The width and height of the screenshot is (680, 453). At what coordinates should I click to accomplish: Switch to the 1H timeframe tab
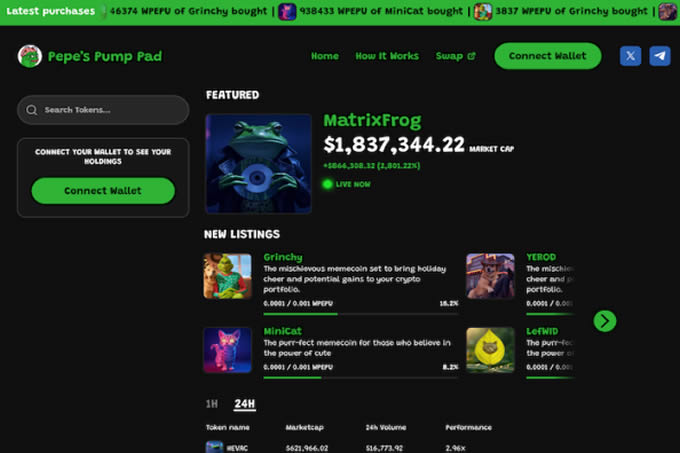(x=212, y=404)
